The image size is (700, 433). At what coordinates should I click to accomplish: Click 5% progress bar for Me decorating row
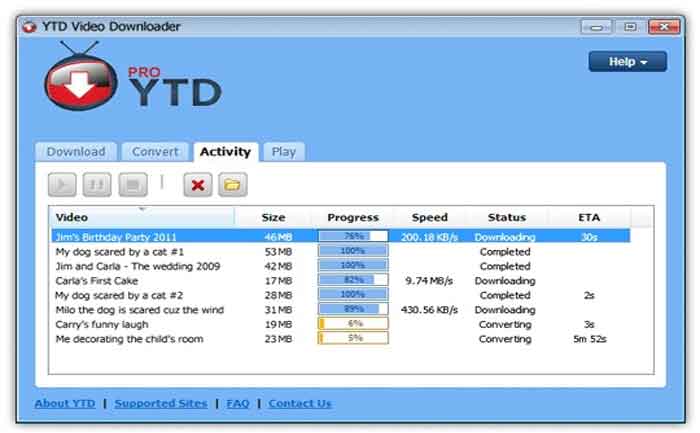point(353,338)
